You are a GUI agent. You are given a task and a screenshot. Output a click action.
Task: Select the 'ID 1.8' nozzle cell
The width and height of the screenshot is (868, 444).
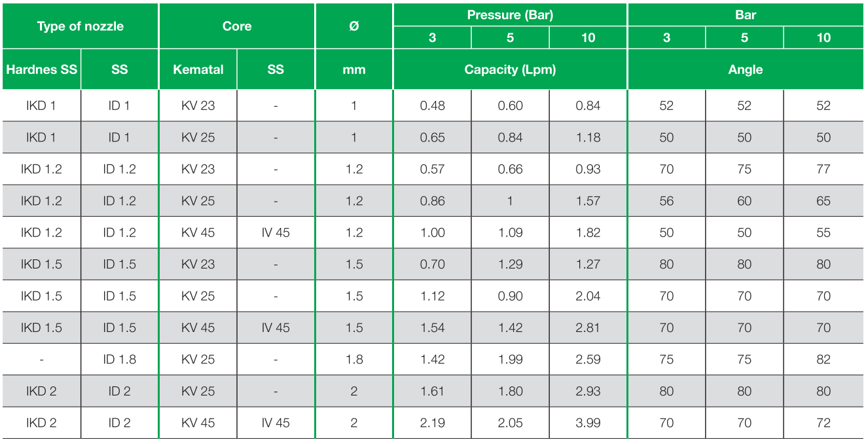coord(119,360)
